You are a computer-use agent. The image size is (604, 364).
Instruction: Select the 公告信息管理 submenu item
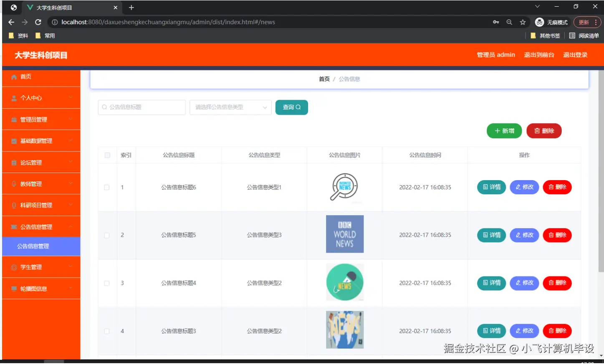tap(41, 246)
